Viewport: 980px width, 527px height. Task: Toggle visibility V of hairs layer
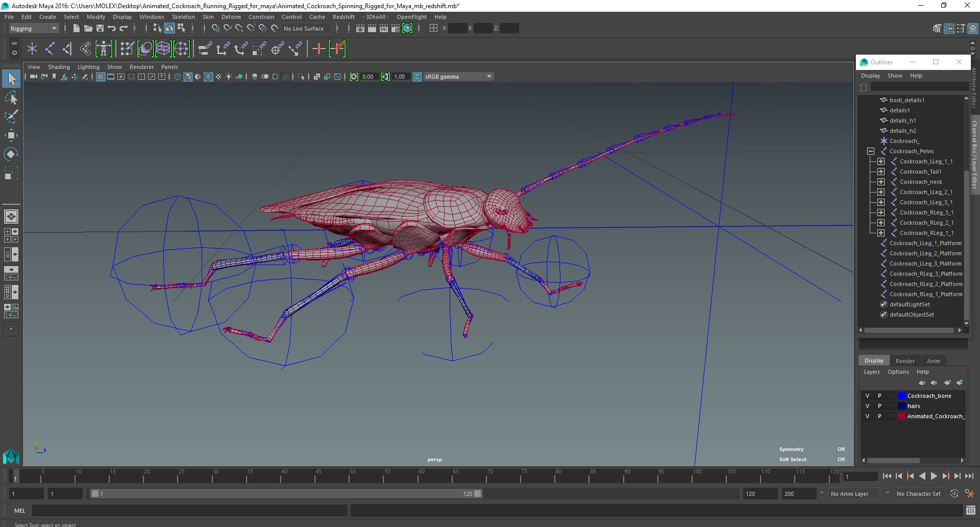click(x=867, y=406)
